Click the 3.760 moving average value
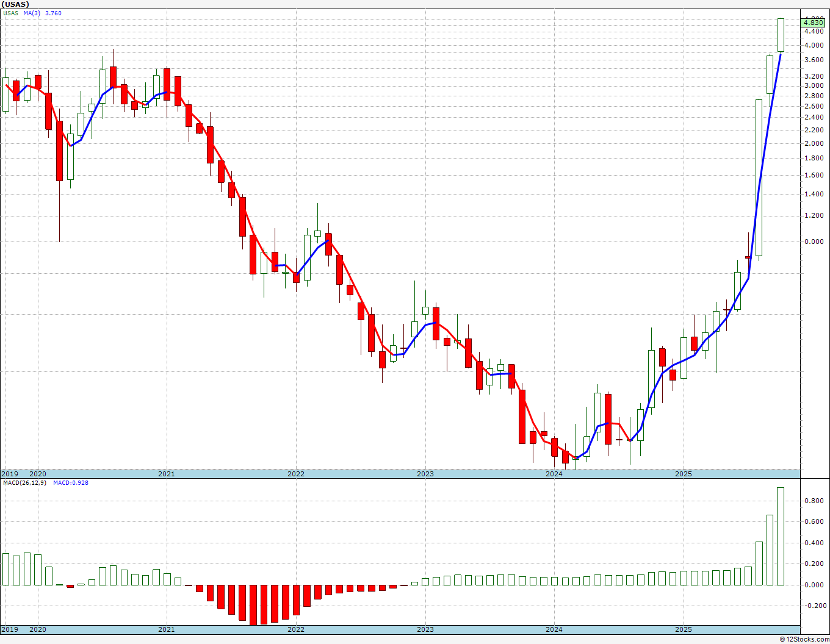 pos(54,13)
